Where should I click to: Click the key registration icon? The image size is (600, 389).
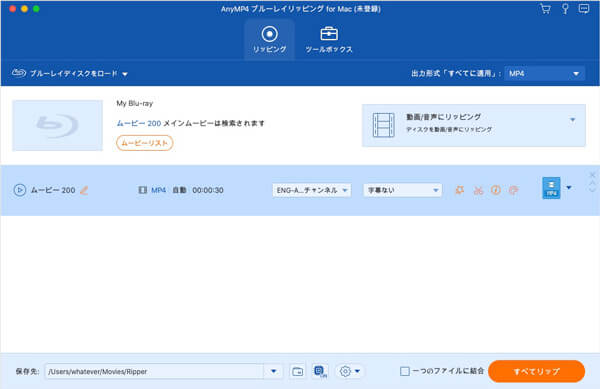[565, 9]
